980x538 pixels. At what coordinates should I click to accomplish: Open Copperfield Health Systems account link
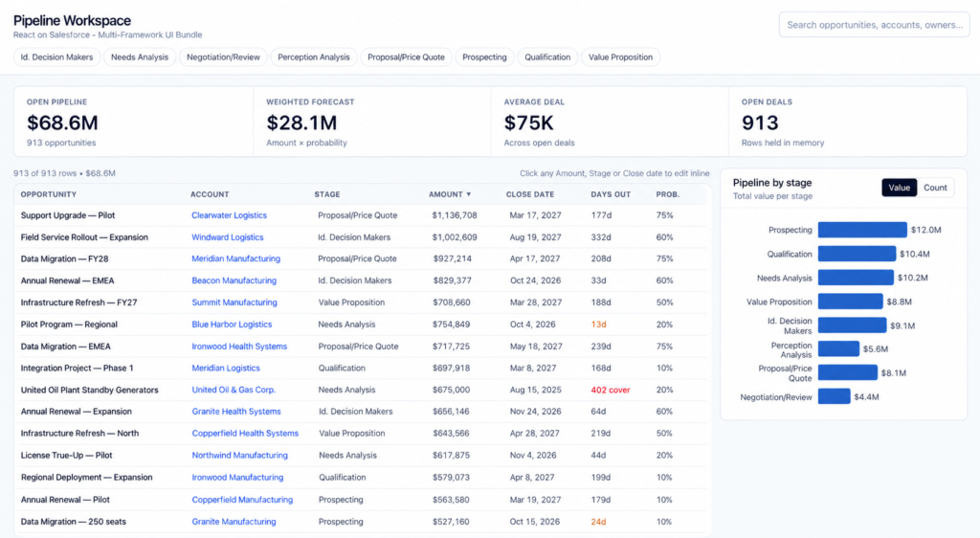point(245,434)
